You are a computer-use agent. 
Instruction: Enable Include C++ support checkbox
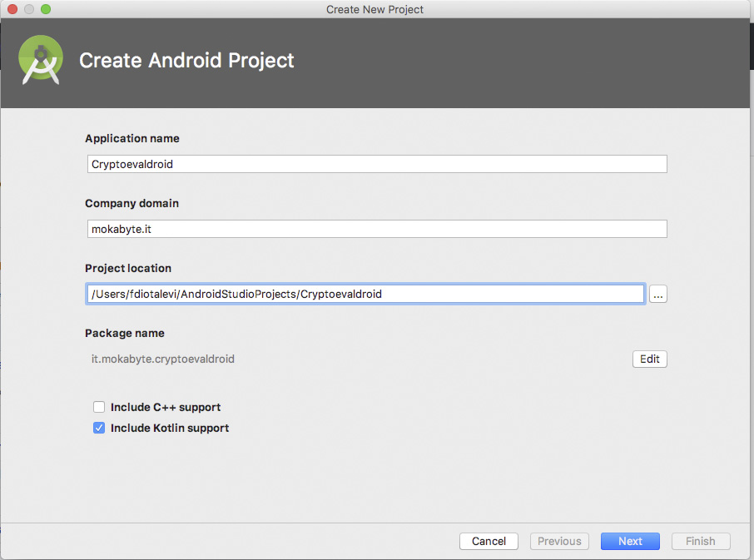point(99,407)
